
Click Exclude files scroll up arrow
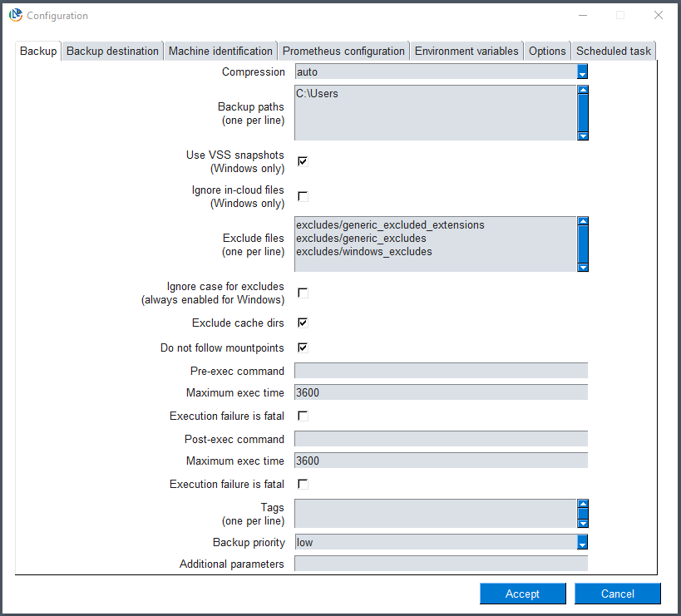click(583, 221)
